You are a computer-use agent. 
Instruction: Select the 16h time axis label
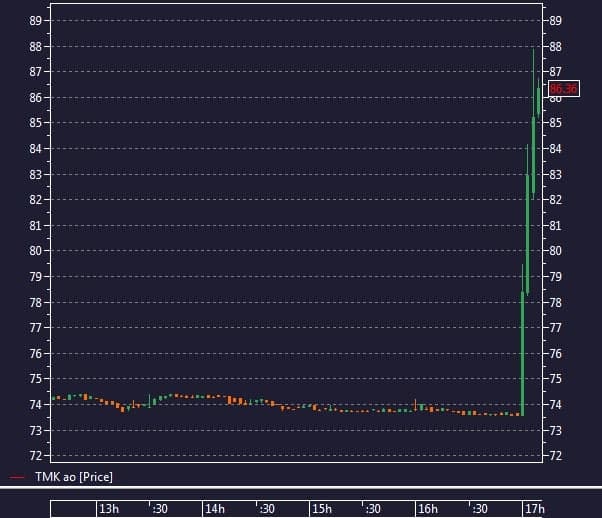[x=428, y=509]
